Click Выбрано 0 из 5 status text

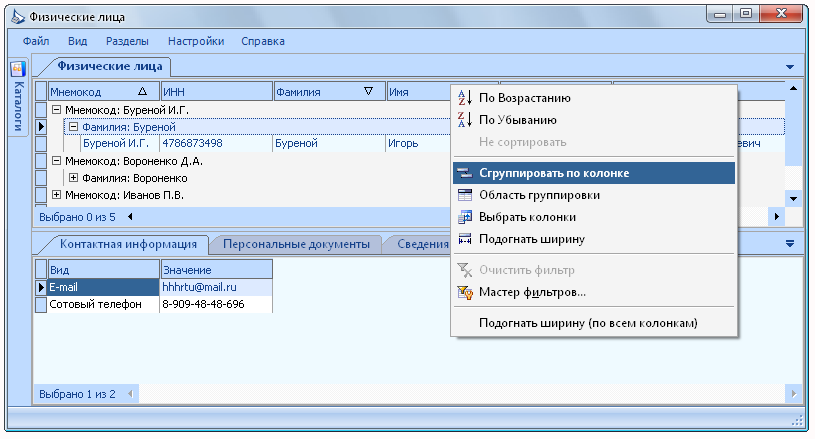click(x=77, y=217)
